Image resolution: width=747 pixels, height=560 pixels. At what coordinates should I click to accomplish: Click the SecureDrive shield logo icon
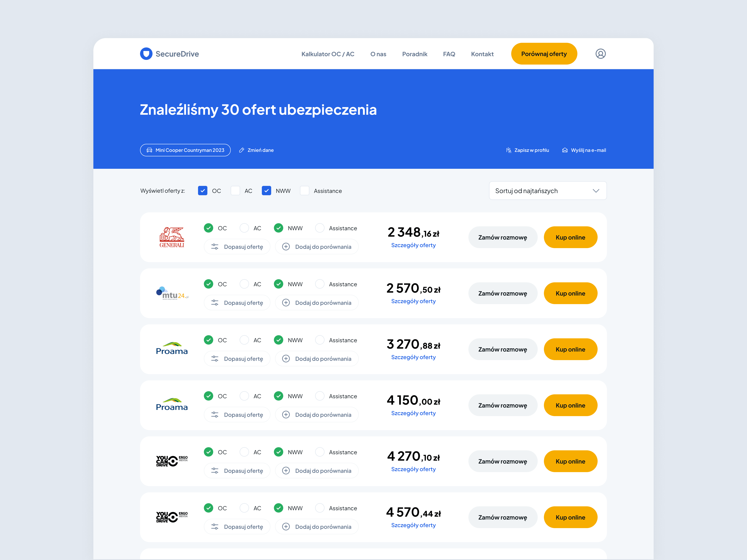click(x=146, y=54)
